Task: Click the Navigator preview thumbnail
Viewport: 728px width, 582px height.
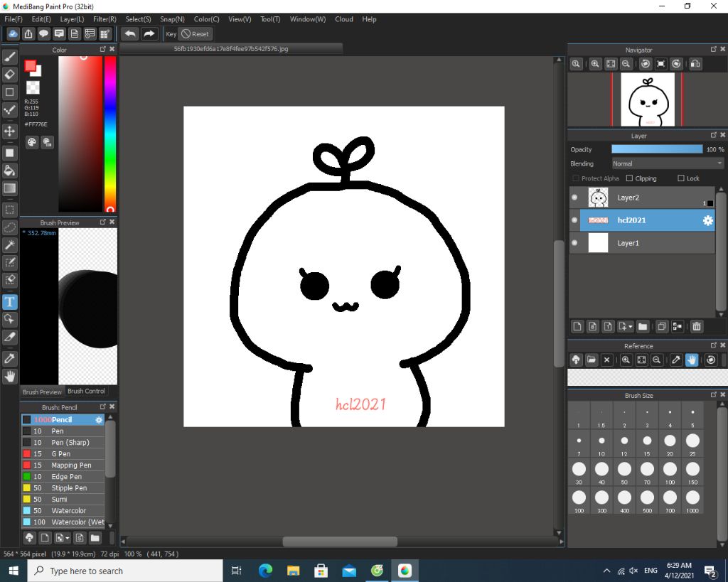Action: pos(648,99)
